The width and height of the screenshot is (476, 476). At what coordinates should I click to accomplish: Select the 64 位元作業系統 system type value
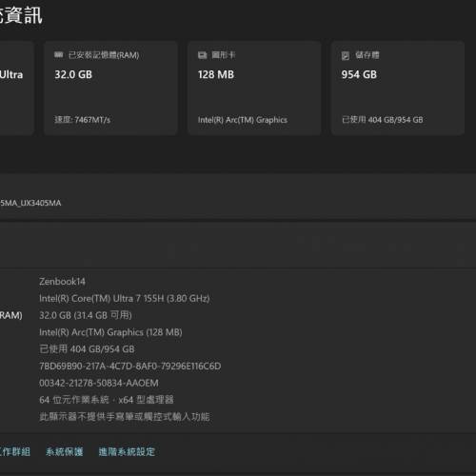(x=107, y=400)
